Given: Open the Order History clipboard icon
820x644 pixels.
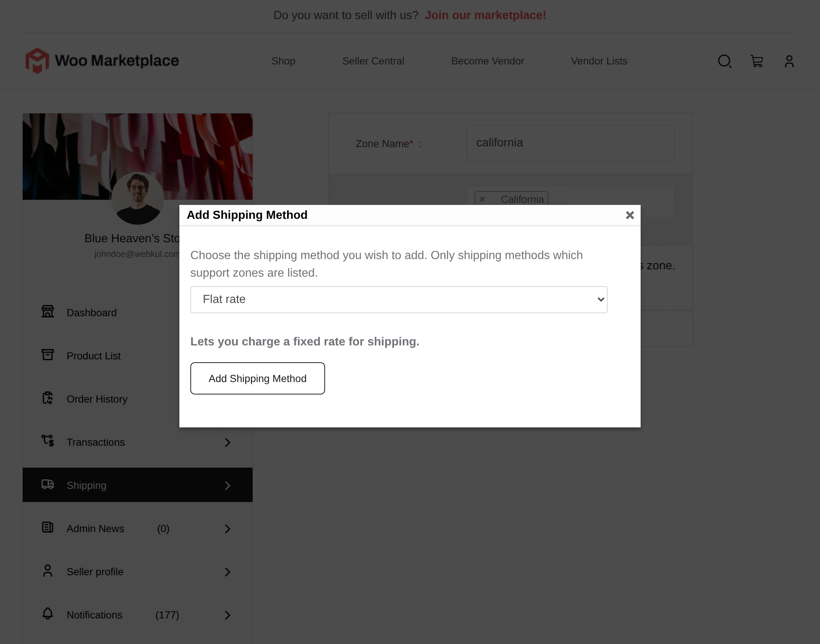Looking at the screenshot, I should [x=48, y=398].
